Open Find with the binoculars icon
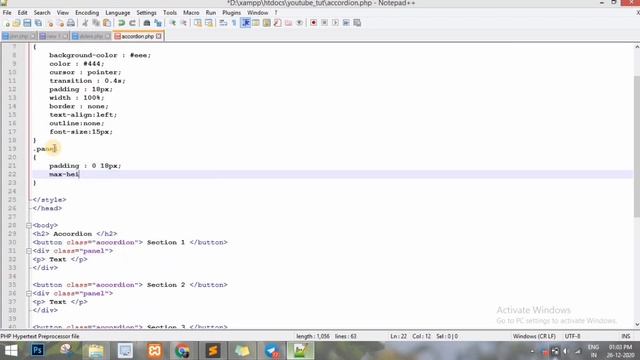The image size is (640, 360). [147, 23]
